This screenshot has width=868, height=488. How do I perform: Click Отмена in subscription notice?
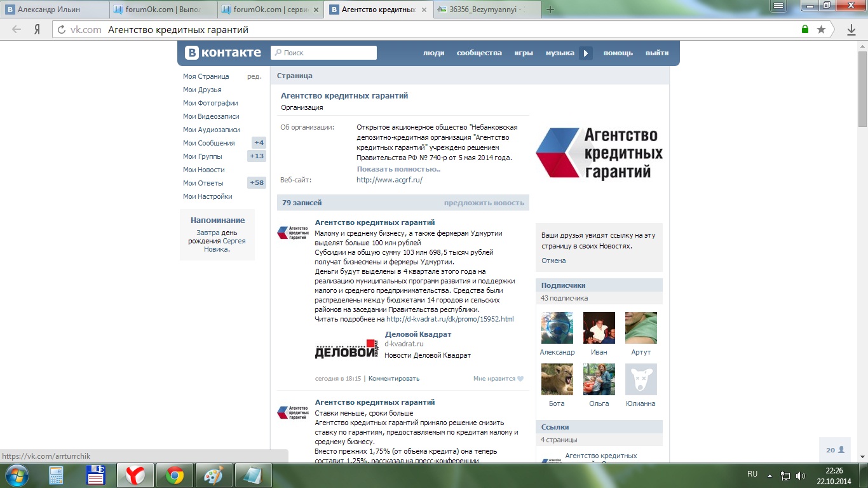(x=553, y=261)
